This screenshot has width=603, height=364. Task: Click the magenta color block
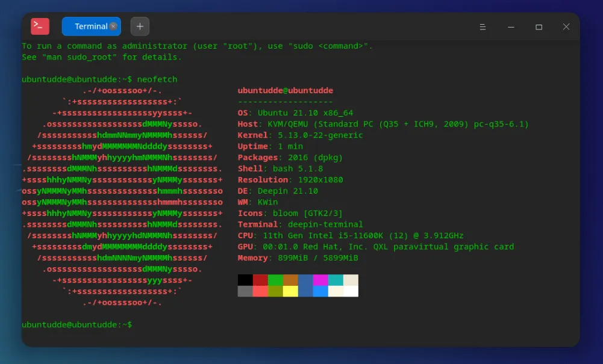point(320,280)
